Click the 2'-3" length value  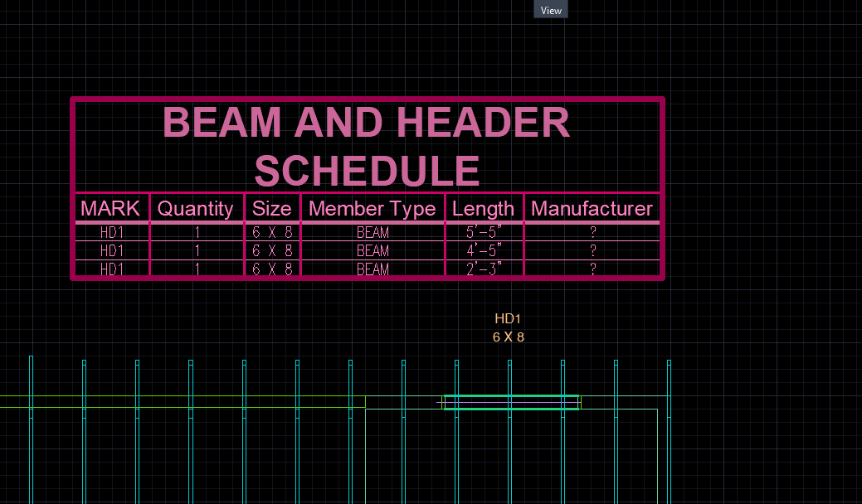coord(483,269)
